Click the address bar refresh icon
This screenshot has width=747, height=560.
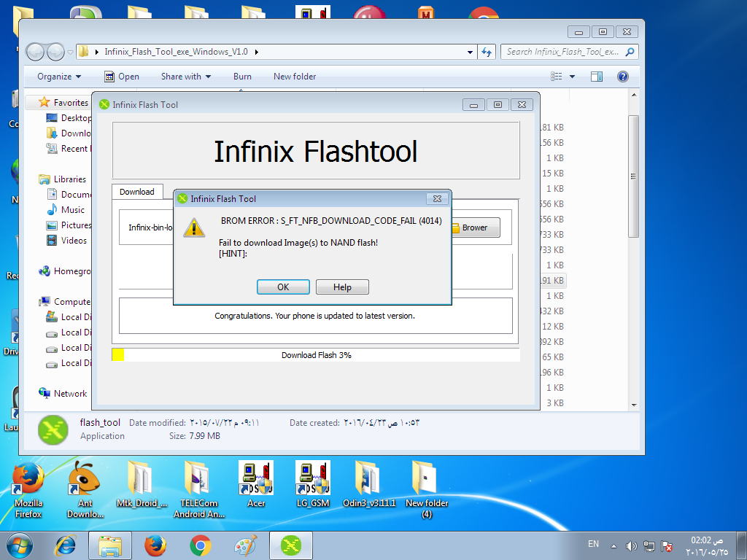tap(487, 52)
